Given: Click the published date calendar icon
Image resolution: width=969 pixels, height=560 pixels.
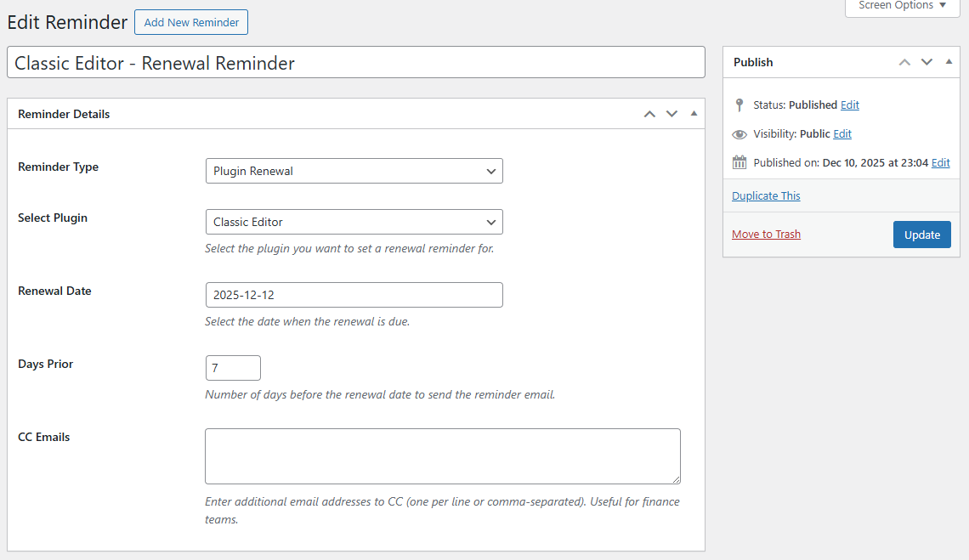Looking at the screenshot, I should 739,162.
